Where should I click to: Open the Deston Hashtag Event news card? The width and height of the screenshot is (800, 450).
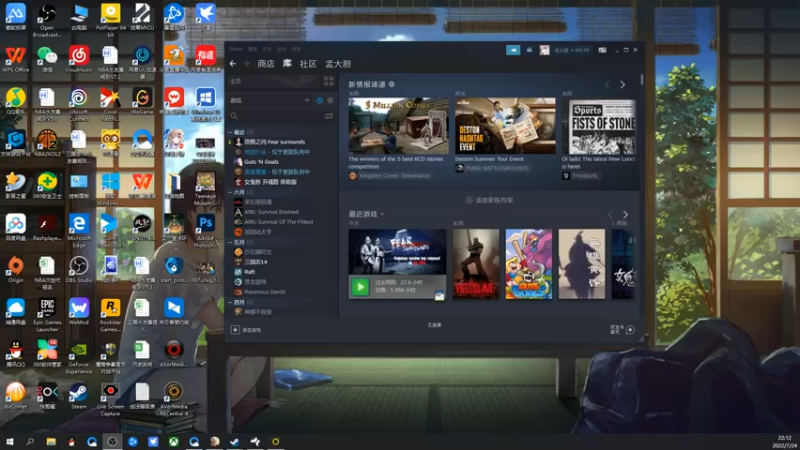click(505, 126)
